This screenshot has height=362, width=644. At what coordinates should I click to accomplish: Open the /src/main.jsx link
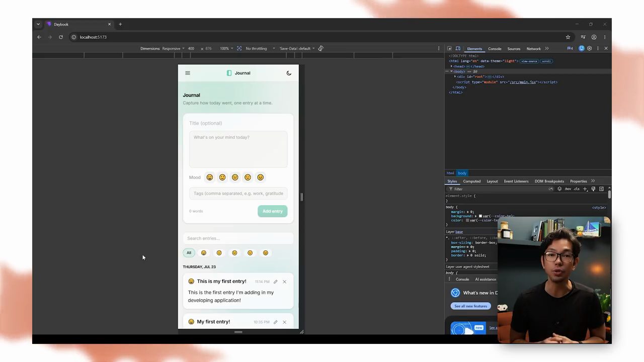pos(523,82)
